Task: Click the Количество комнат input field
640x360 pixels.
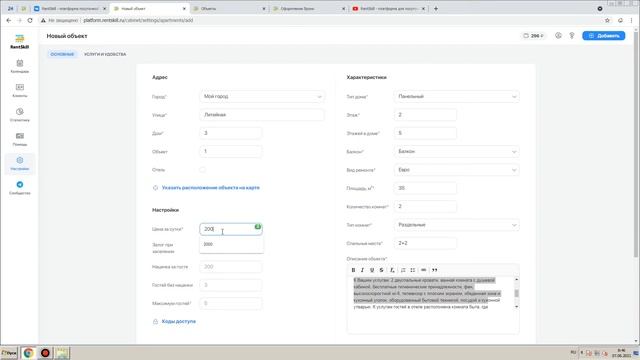Action: click(425, 207)
